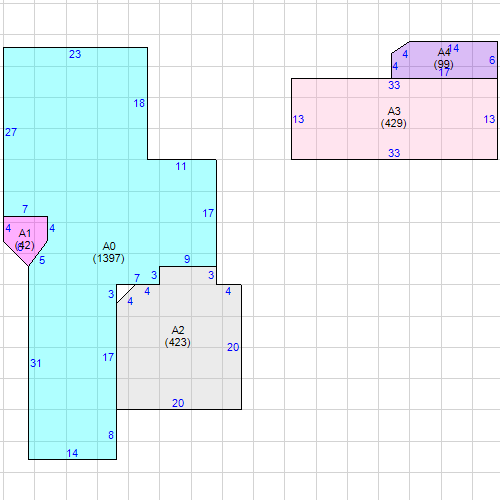Viewport: 500px width, 500px height.
Task: Select the A4 (99) purple area label
Action: coord(444,58)
